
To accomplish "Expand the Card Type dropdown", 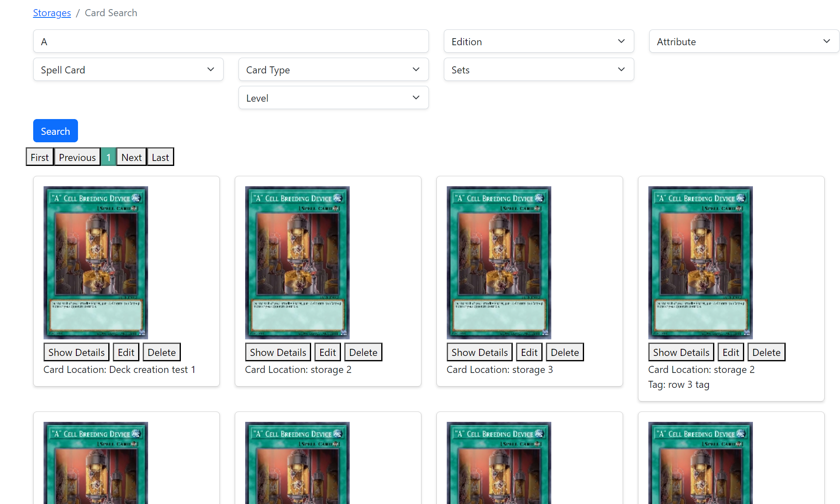I will pos(334,69).
